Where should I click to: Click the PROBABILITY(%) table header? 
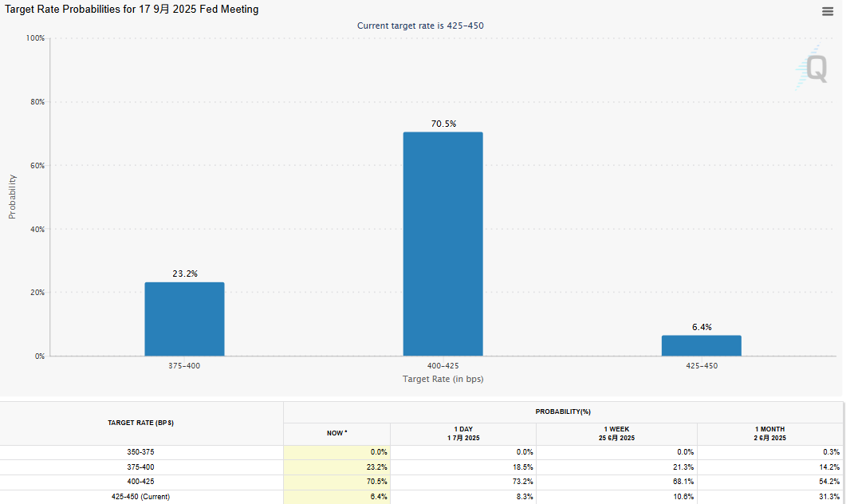click(x=563, y=411)
